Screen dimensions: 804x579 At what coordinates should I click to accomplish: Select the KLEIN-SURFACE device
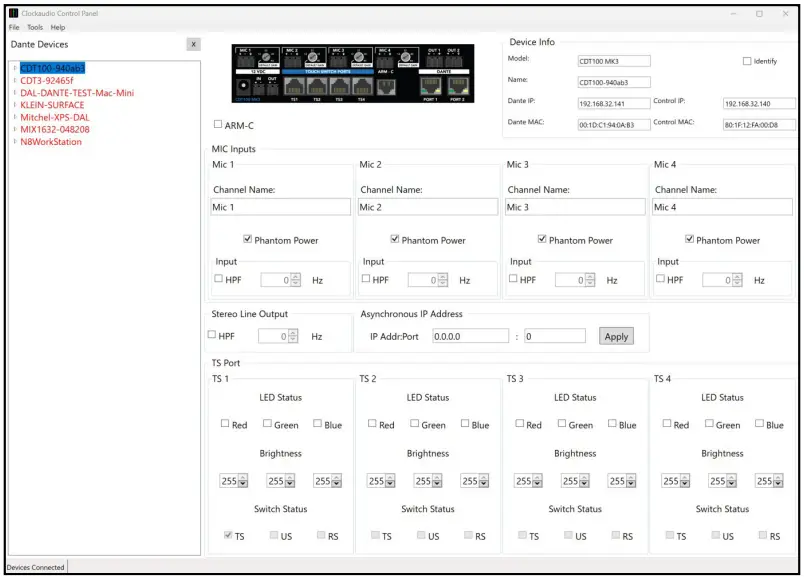pos(51,105)
